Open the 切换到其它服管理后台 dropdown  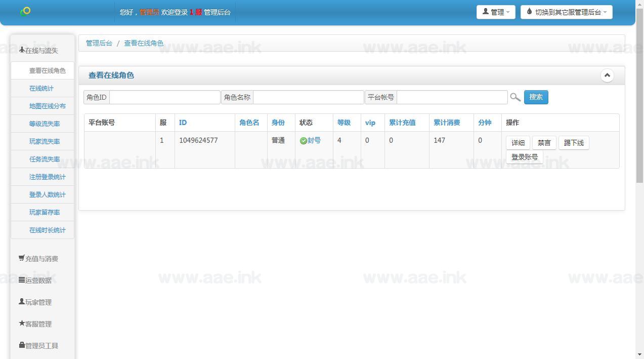click(566, 11)
